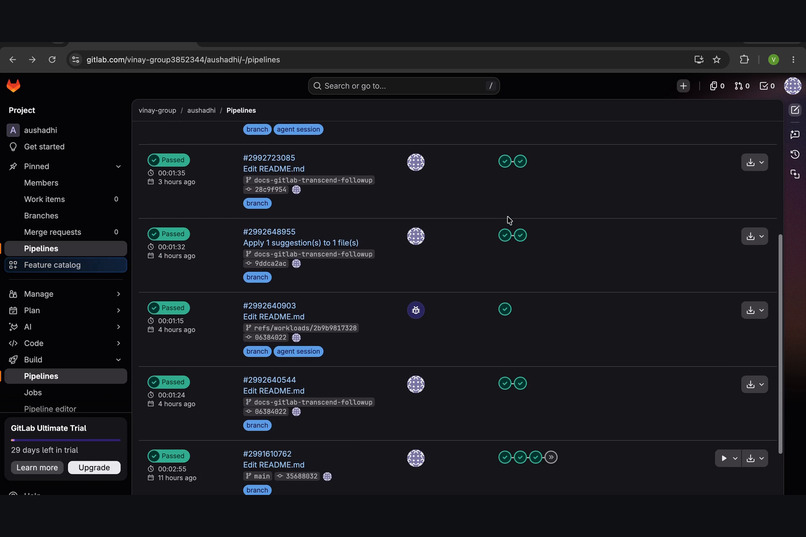This screenshot has height=537, width=806.
Task: Open pipeline #2992648955 link
Action: pyautogui.click(x=269, y=232)
